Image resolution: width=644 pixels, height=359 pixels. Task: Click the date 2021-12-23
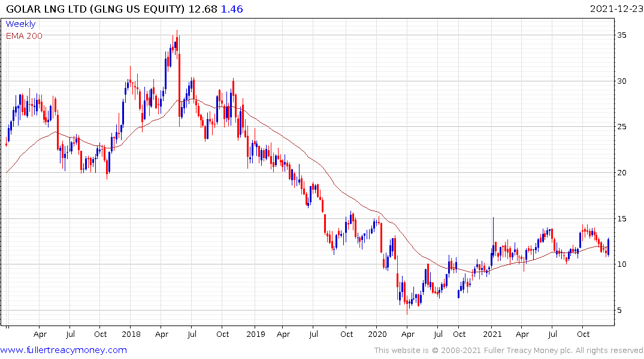point(616,8)
